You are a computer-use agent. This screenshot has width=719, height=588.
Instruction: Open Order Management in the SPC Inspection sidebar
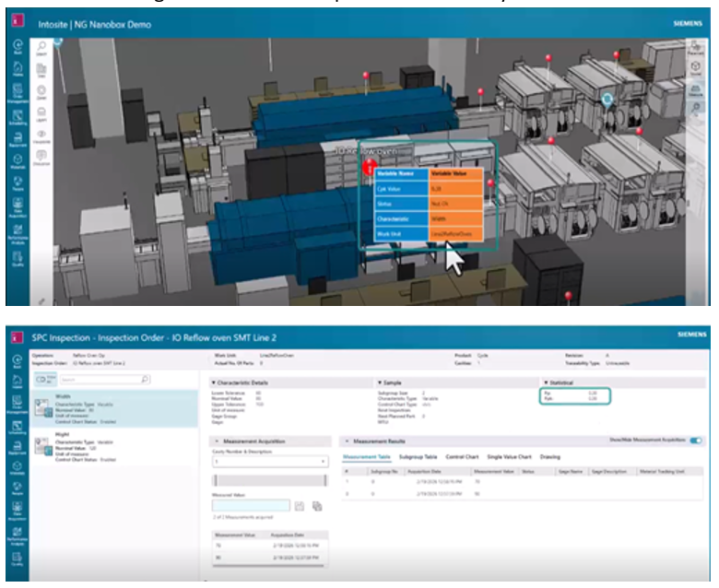pos(18,405)
